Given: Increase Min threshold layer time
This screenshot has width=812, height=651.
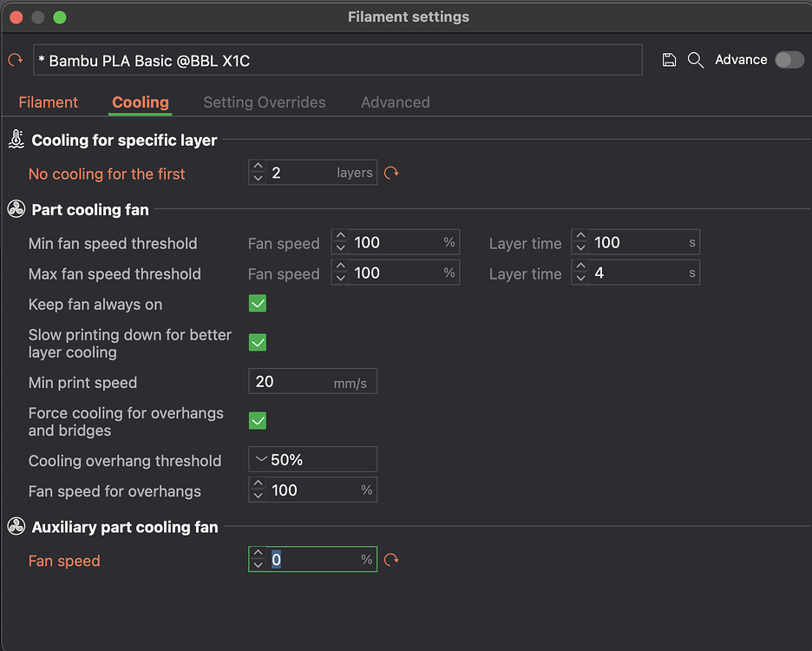Looking at the screenshot, I should click(x=580, y=236).
